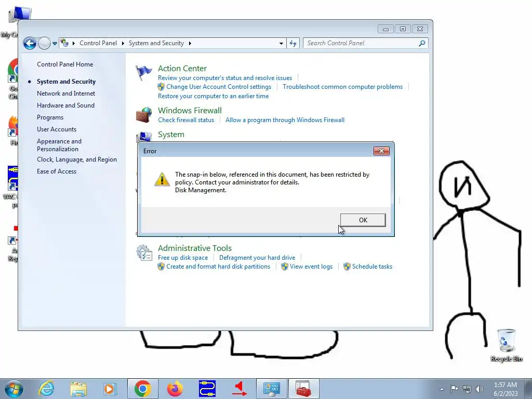Select System and Security in the breadcrumb
The height and width of the screenshot is (399, 532).
click(156, 43)
